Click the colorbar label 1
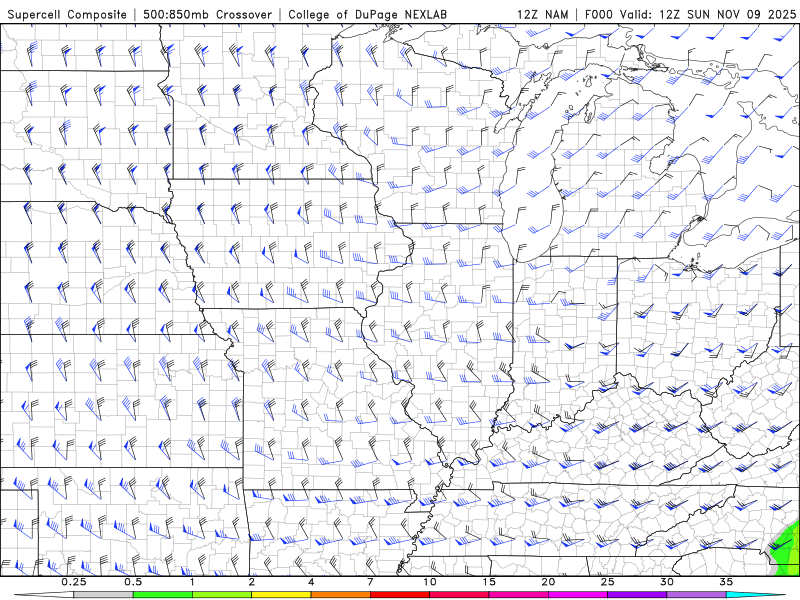Viewport: 800px width, 600px height. click(192, 582)
